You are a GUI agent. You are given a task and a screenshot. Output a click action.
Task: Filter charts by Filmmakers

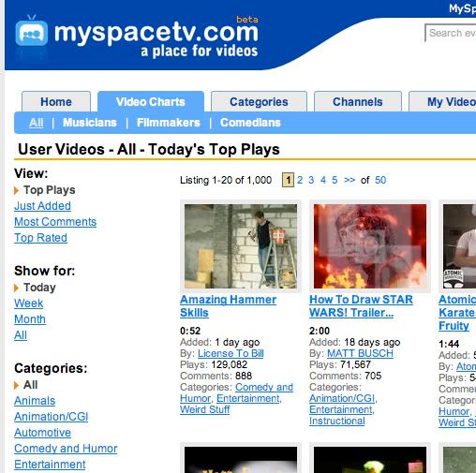169,123
